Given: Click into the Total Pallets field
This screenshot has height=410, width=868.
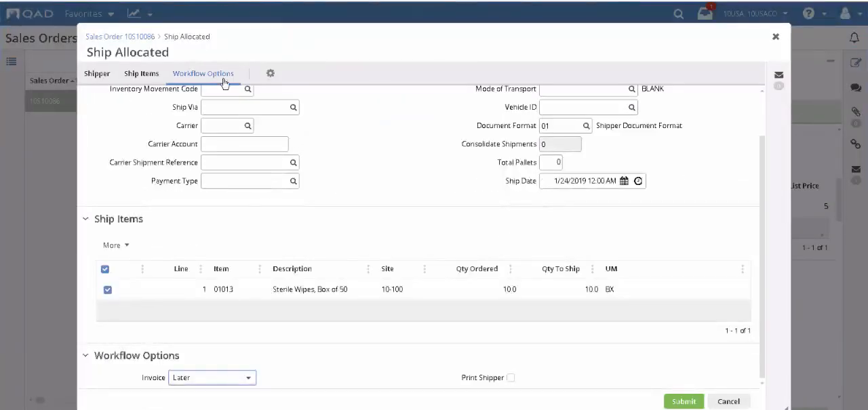Looking at the screenshot, I should (x=551, y=162).
